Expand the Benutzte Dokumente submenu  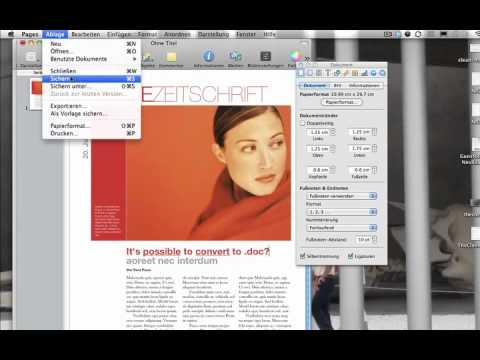[x=91, y=59]
